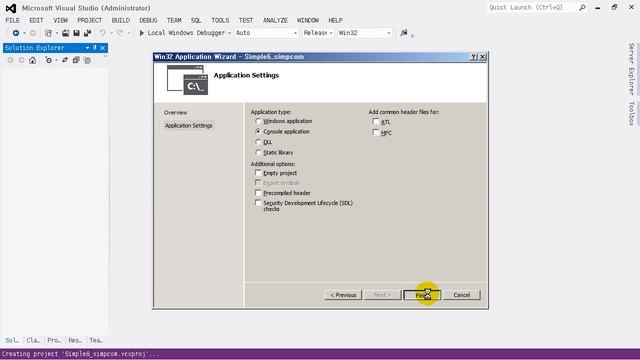Open the HELP menu

pyautogui.click(x=336, y=20)
